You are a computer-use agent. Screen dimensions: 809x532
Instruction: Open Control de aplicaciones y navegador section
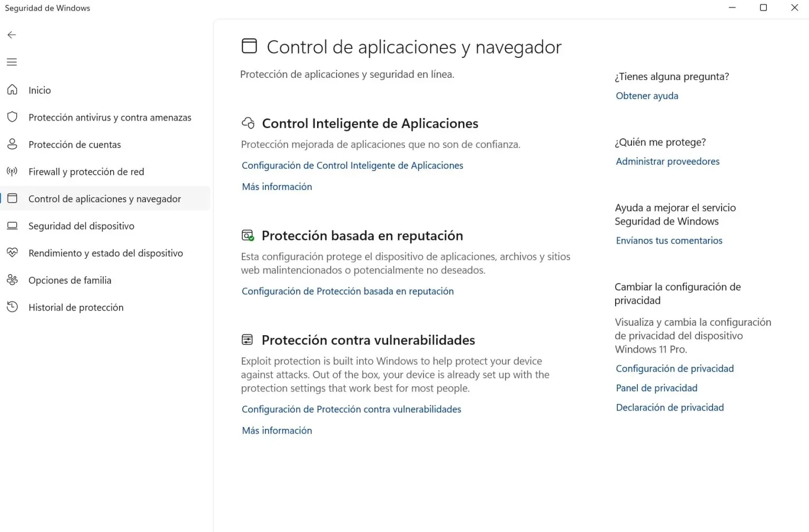tap(105, 198)
